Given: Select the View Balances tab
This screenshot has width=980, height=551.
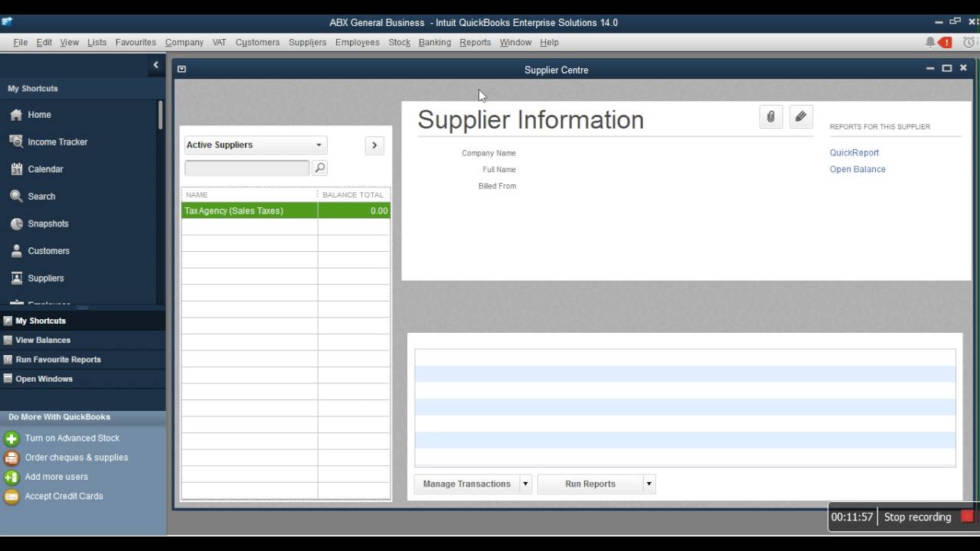Looking at the screenshot, I should [83, 340].
